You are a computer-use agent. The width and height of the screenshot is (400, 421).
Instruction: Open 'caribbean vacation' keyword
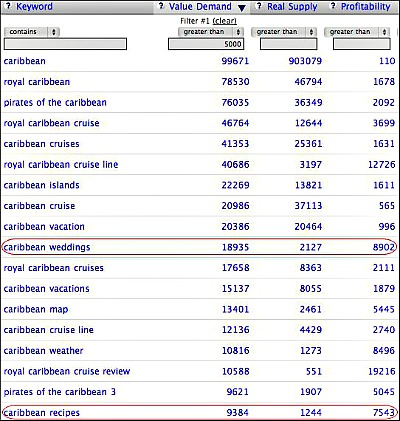point(44,227)
